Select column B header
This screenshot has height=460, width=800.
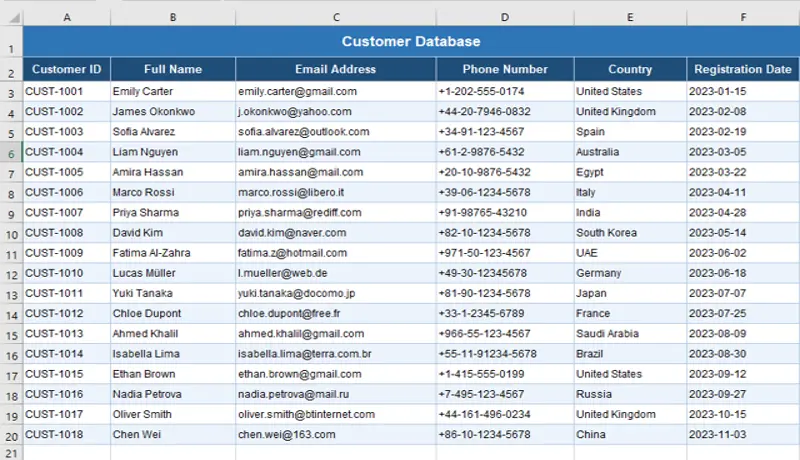[173, 17]
